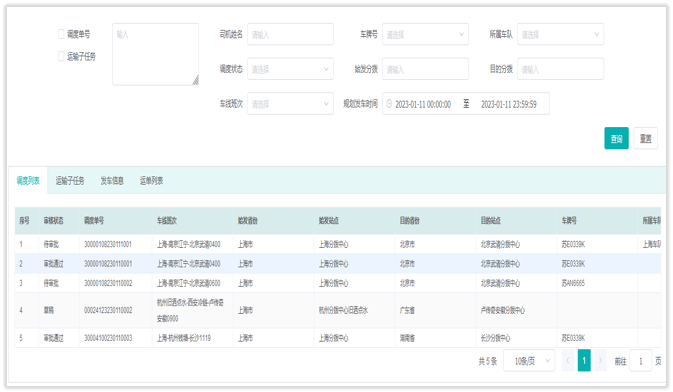Open the 调度状态 dropdown
Screen dimensions: 673x392
pos(290,69)
